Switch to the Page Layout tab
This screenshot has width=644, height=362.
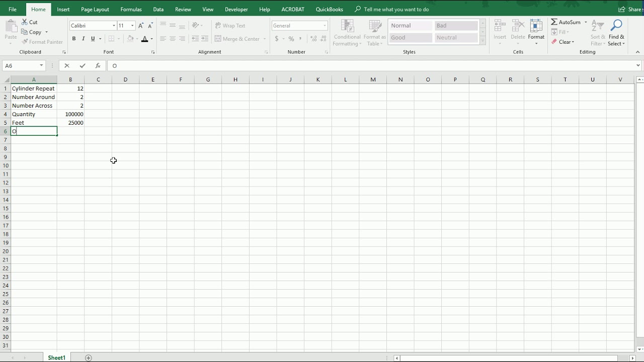(x=95, y=10)
